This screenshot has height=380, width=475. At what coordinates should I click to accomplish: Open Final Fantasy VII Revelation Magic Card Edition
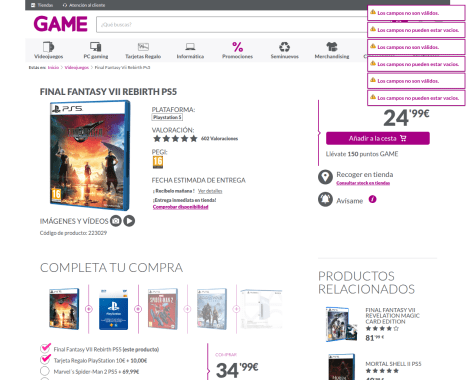(392, 316)
